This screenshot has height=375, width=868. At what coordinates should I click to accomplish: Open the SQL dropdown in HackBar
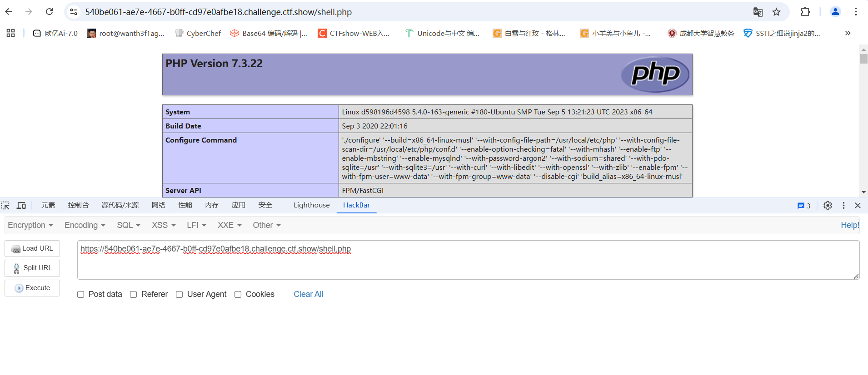[x=128, y=225]
